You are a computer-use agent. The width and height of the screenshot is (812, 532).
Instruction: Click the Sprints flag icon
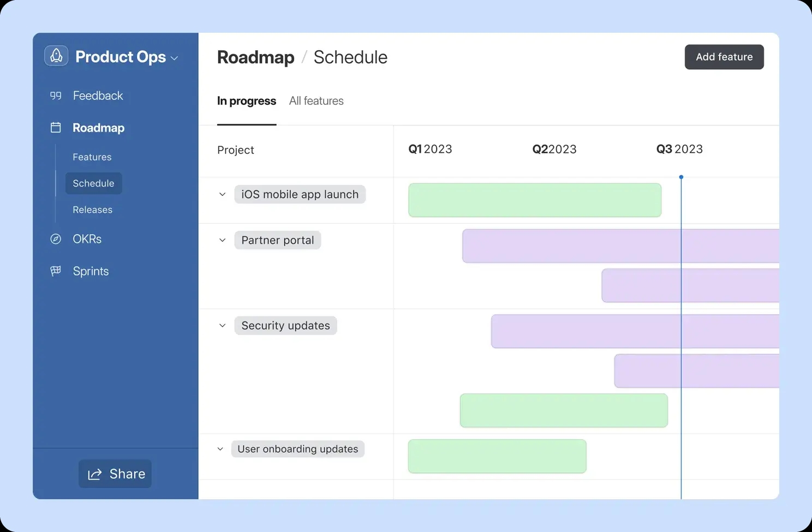[56, 271]
